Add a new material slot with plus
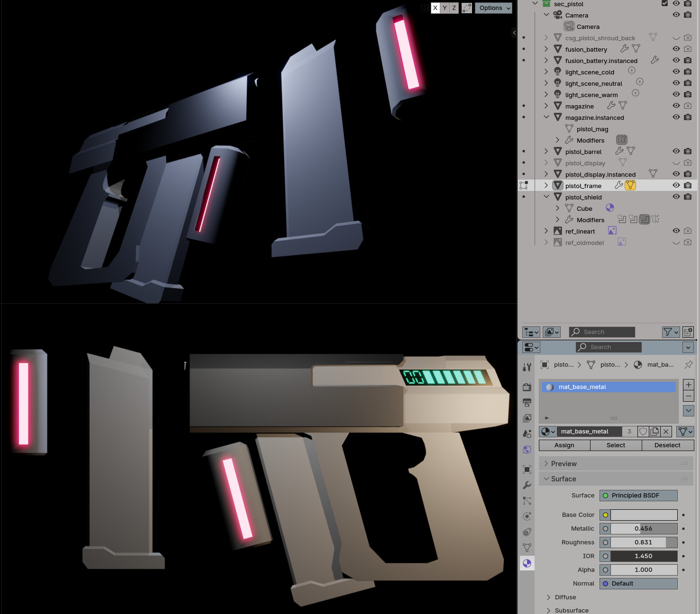The height and width of the screenshot is (614, 700). coord(688,385)
